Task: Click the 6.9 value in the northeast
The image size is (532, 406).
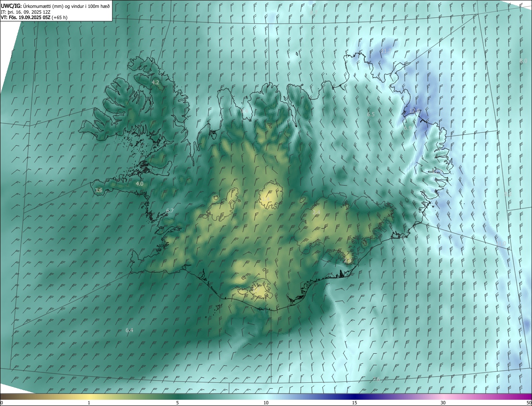Action: tap(408, 128)
